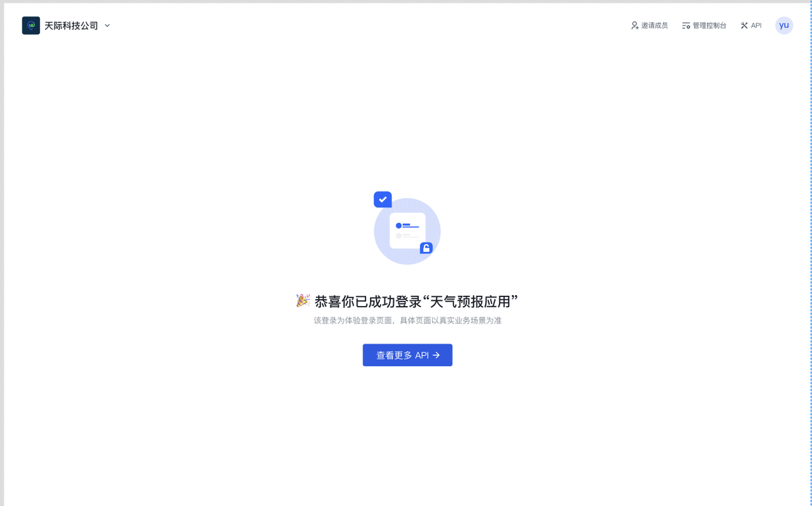Screen dimensions: 812x506
Task: Open the 管理控制台 menu item
Action: 709,25
